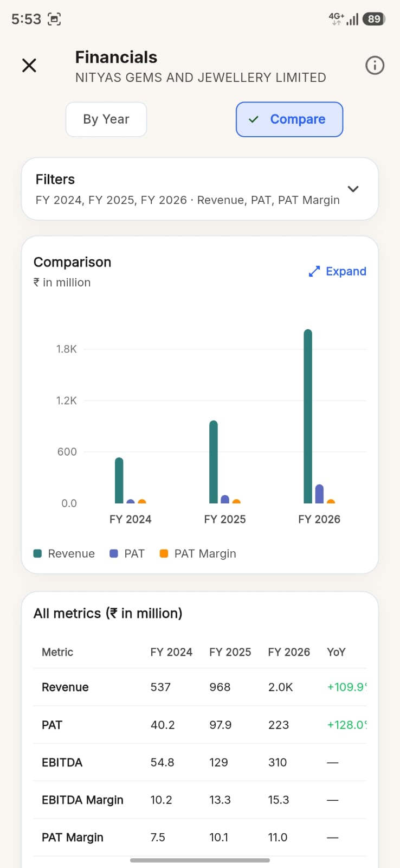Screen dimensions: 400x868
Task: Tap the PAT Margin legend swatch
Action: (164, 553)
